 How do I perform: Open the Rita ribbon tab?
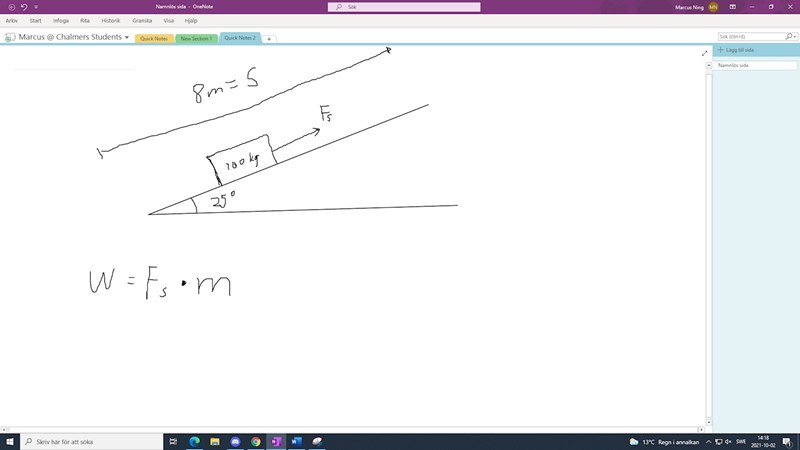[85, 20]
